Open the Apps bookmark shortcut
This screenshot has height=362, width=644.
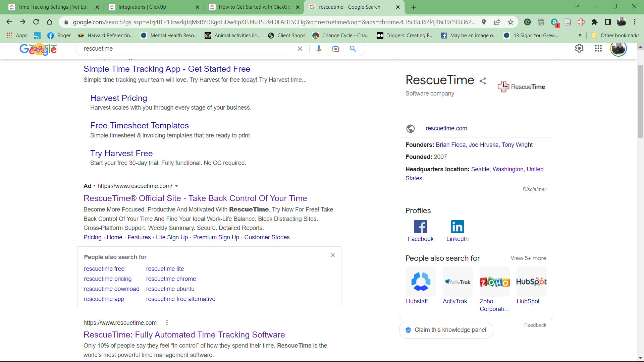[x=17, y=35]
